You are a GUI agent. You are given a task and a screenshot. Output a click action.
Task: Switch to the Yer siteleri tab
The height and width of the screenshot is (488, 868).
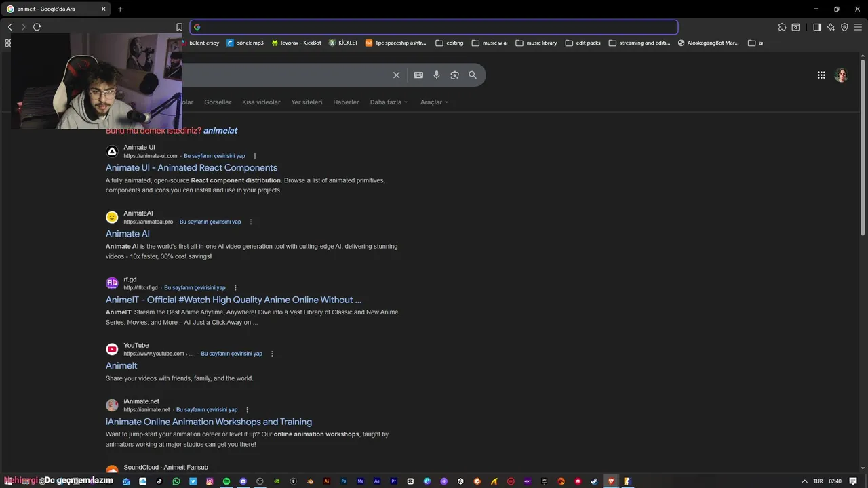[x=307, y=102]
